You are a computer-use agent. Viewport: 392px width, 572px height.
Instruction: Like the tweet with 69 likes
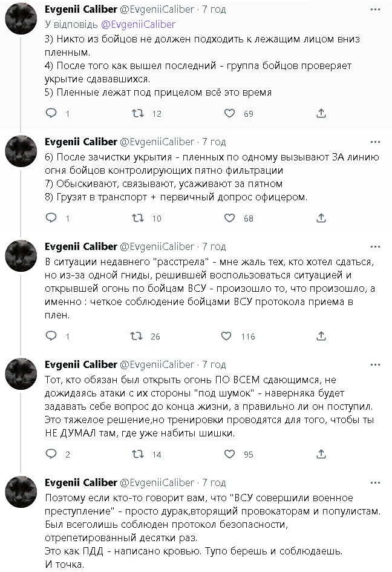coord(229,113)
